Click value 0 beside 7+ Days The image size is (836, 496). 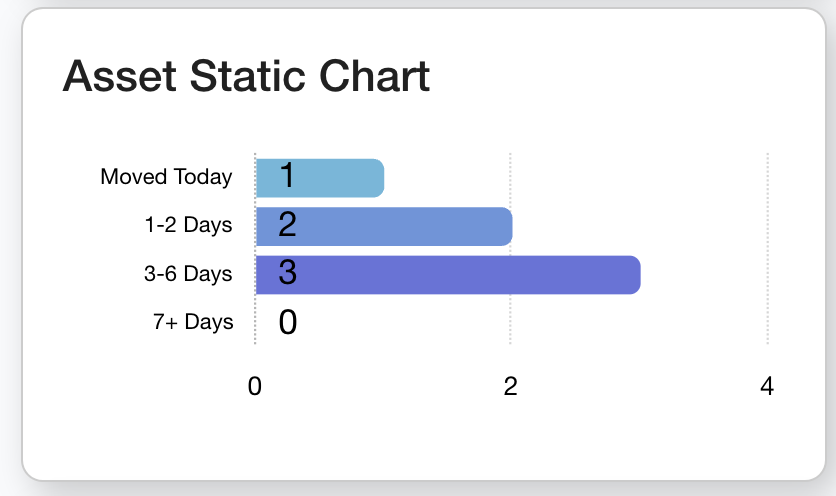coord(288,322)
